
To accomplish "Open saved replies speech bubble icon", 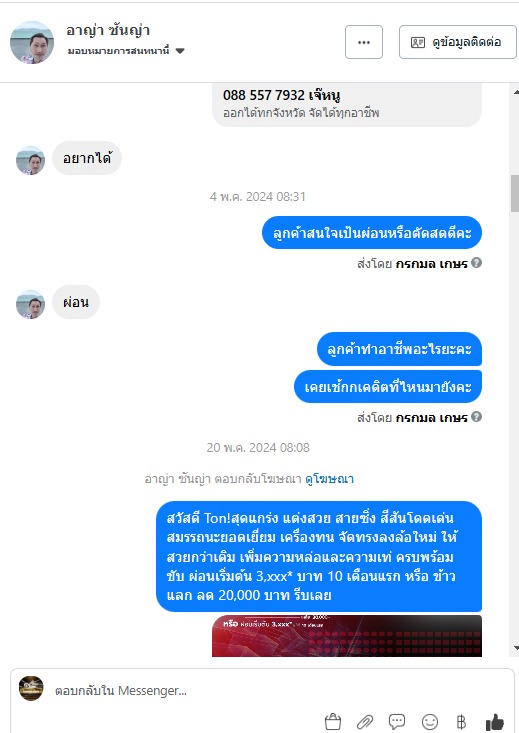I will [397, 722].
